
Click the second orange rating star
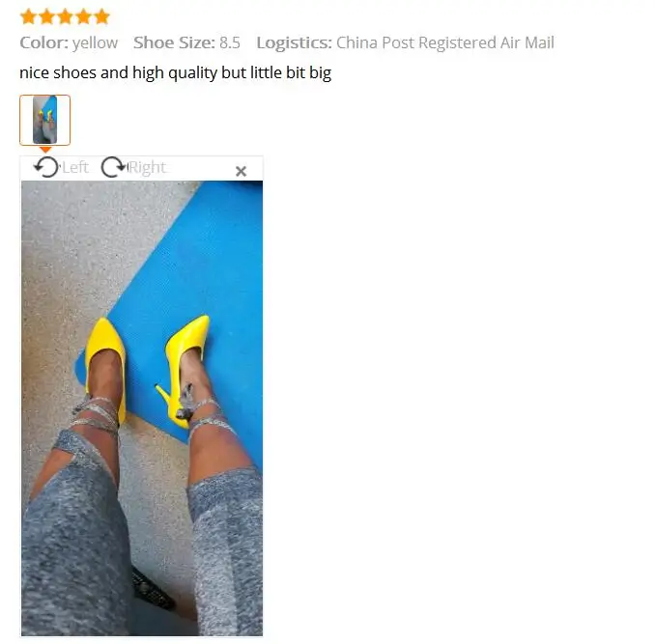tap(46, 16)
